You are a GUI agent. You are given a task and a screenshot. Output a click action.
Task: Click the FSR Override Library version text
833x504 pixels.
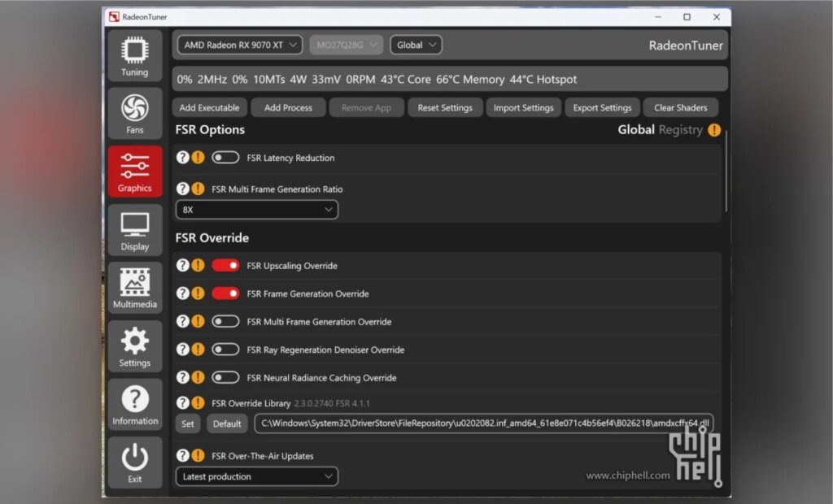point(332,404)
